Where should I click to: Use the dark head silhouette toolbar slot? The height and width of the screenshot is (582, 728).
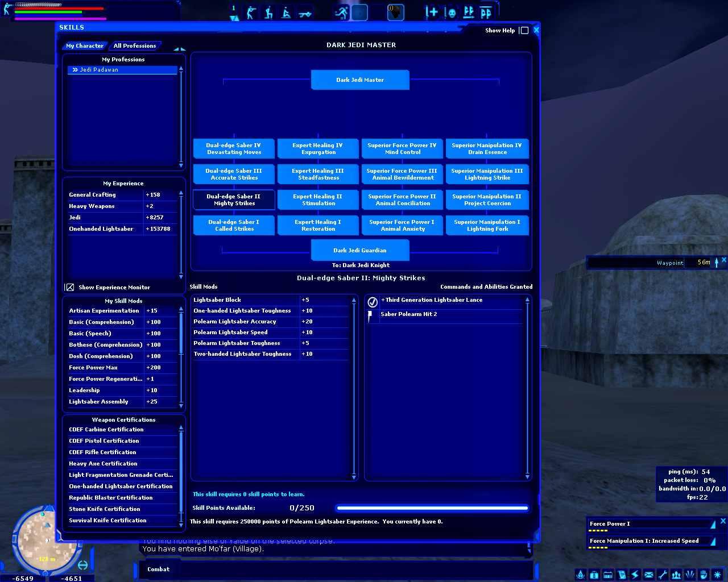click(395, 12)
